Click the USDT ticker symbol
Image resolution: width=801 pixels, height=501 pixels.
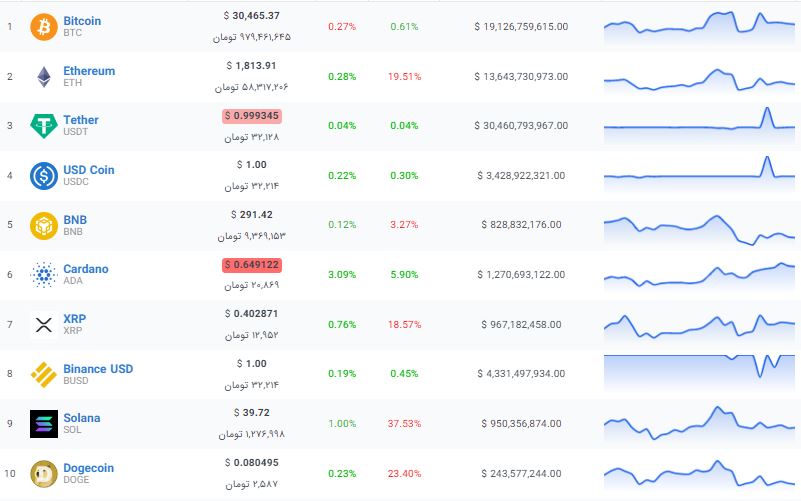(x=75, y=132)
